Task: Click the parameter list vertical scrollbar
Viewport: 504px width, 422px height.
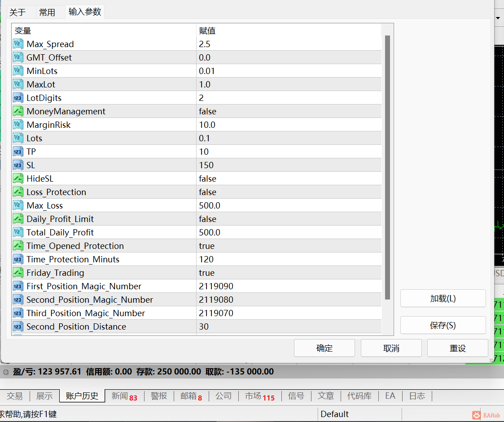Action: 387,167
